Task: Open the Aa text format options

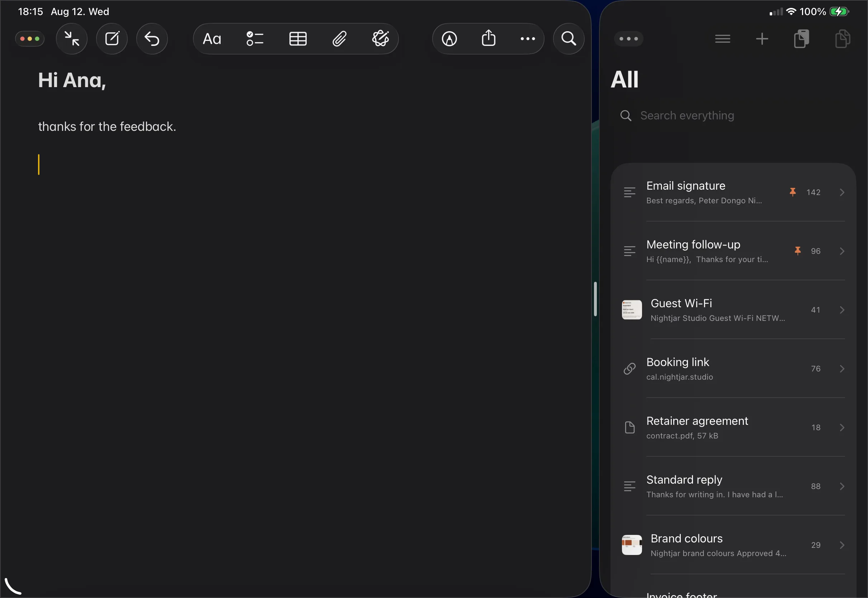Action: click(x=212, y=39)
